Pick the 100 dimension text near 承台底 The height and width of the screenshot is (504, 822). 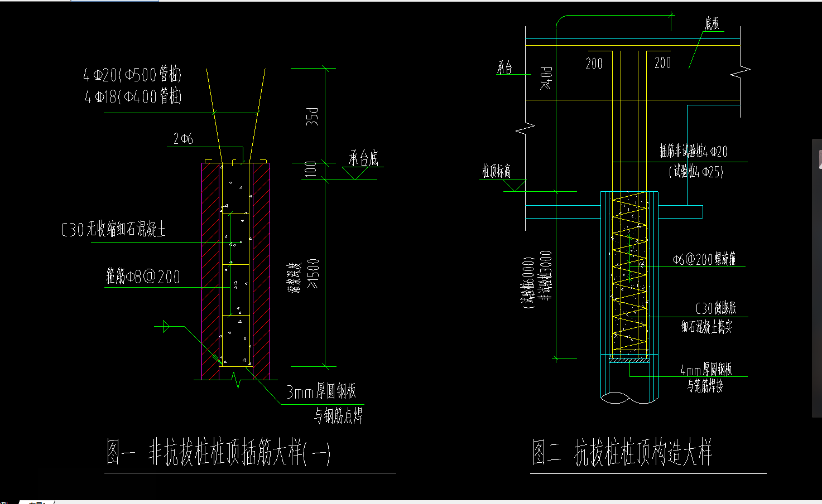(310, 169)
